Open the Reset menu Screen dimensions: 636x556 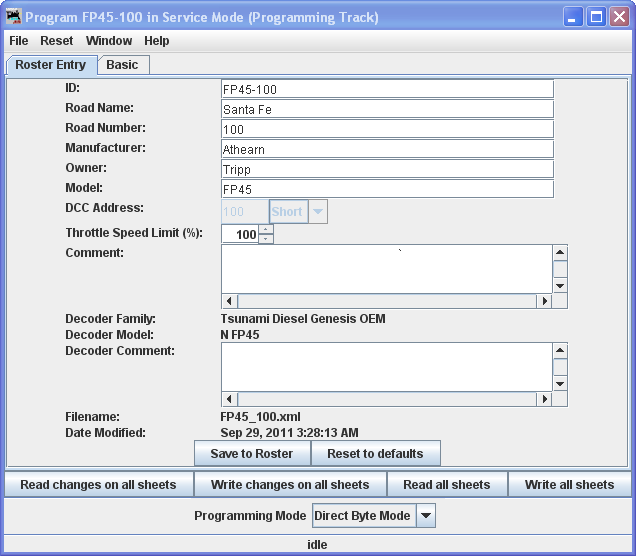pos(57,41)
